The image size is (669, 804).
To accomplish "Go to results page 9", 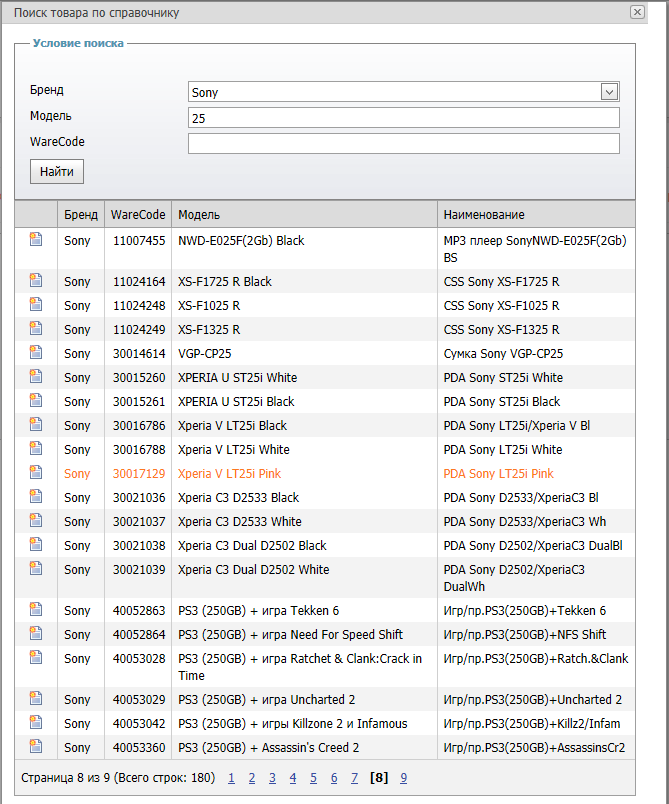I will pos(403,778).
